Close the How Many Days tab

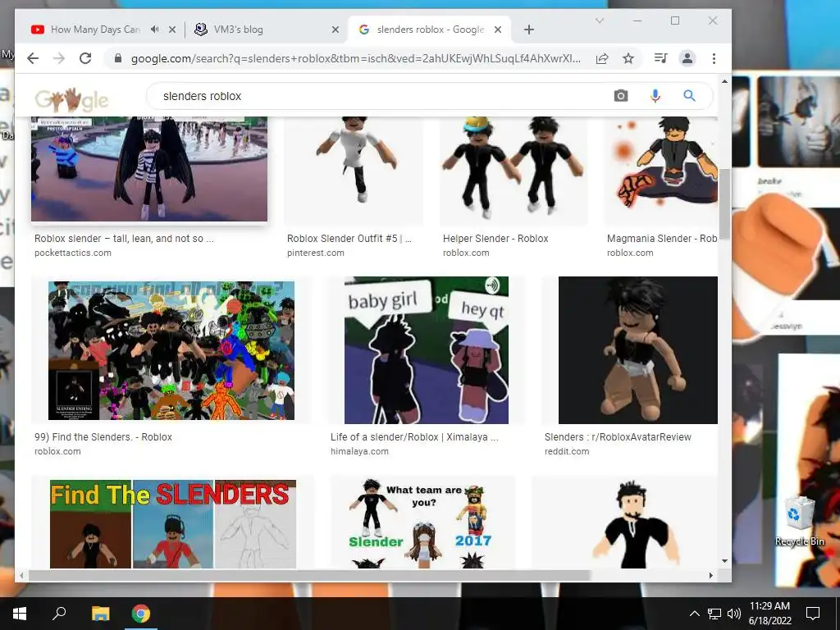pyautogui.click(x=172, y=30)
